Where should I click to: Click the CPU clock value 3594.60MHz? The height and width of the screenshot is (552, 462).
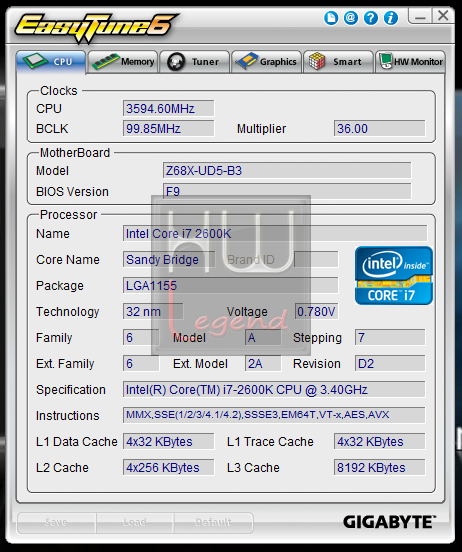[168, 108]
